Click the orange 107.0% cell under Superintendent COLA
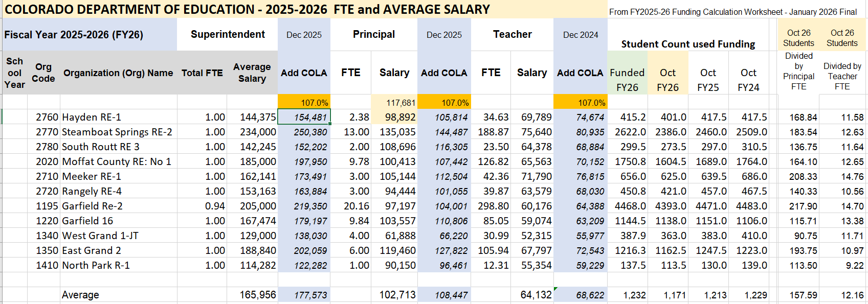868x304 pixels. pyautogui.click(x=304, y=102)
